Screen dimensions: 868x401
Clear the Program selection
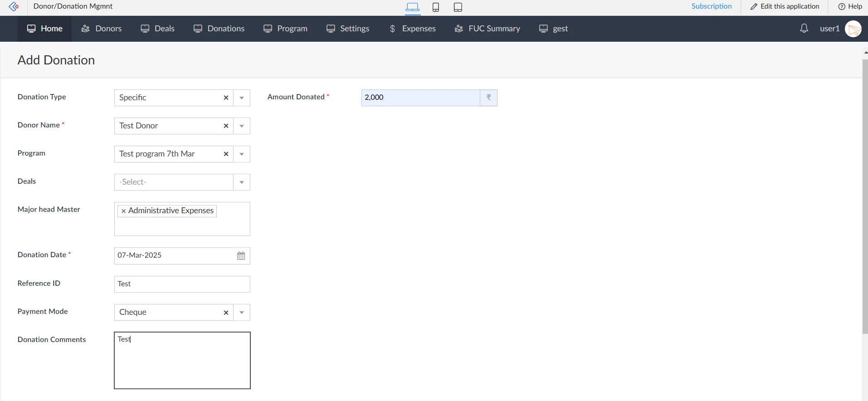pyautogui.click(x=226, y=154)
